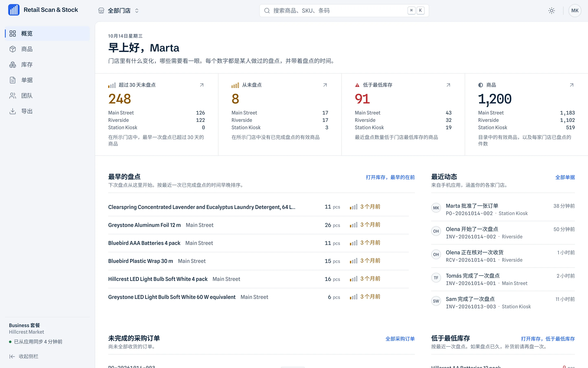Click the OH avatar on Olena 正在核对一次收货
This screenshot has width=588, height=368.
point(436,255)
